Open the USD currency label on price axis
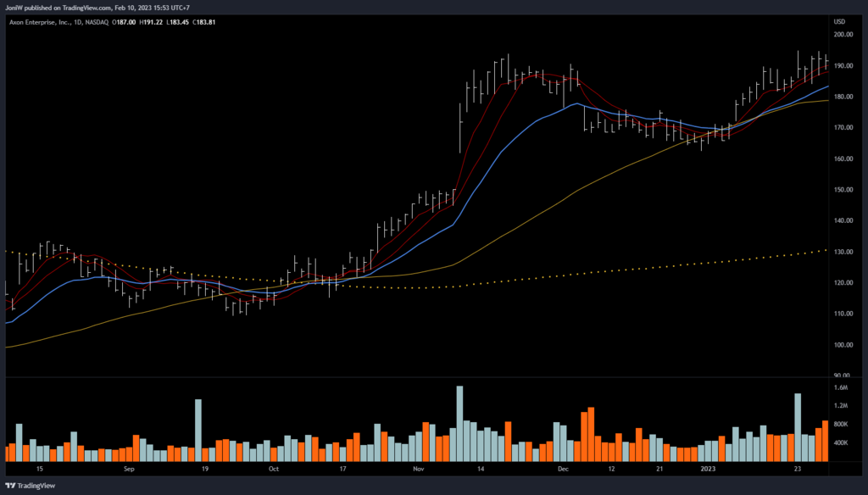Viewport: 868px width, 495px height. [840, 22]
